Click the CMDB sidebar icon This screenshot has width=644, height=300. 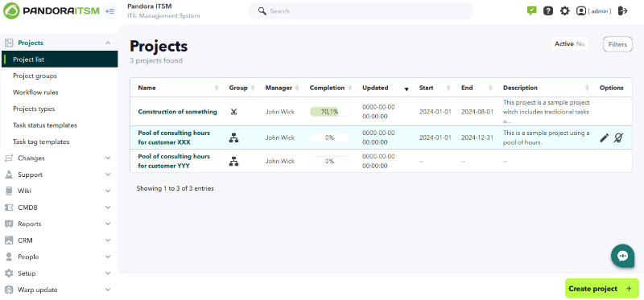point(9,208)
